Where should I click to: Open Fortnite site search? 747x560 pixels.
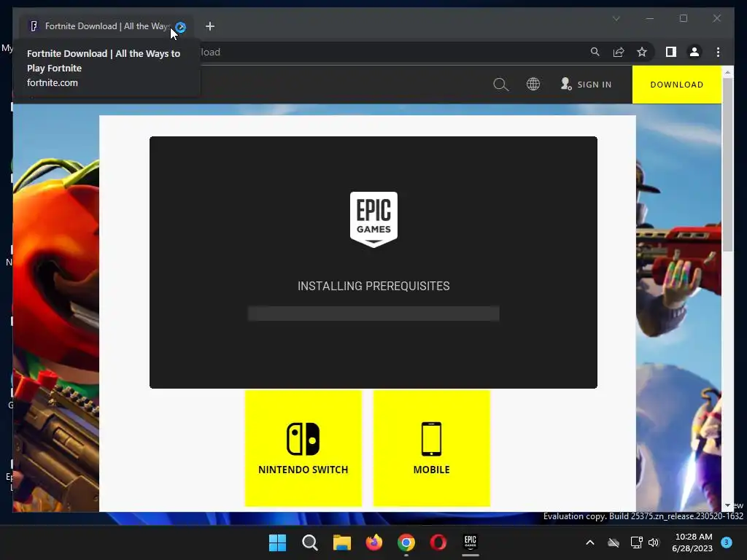click(500, 85)
